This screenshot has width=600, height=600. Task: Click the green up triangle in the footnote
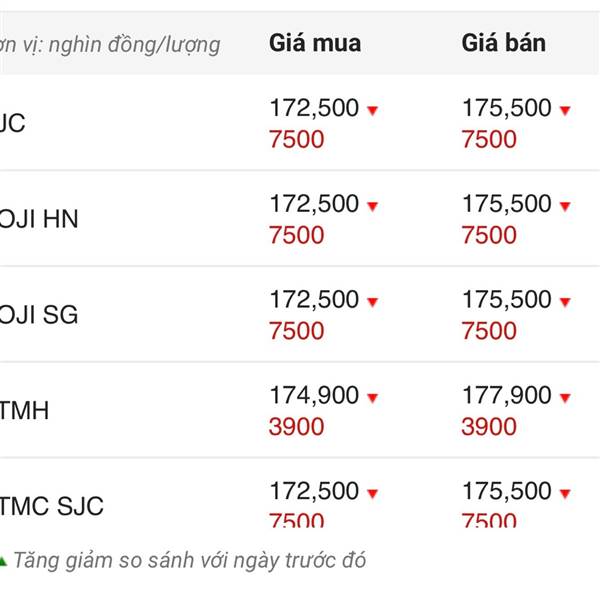(x=3, y=560)
